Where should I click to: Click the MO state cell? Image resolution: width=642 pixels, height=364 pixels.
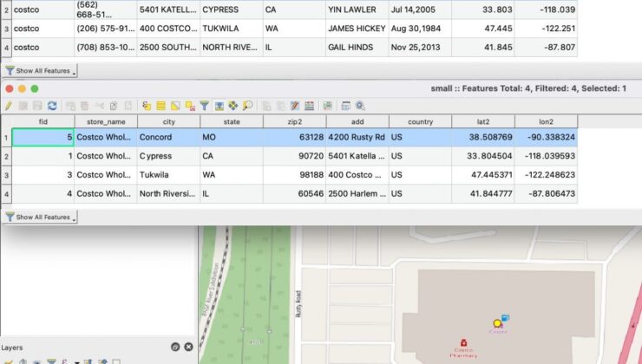click(x=232, y=137)
